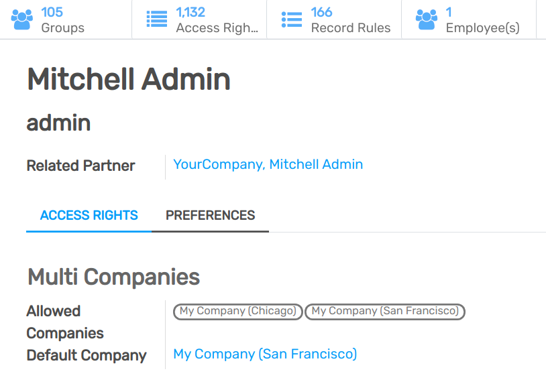View the 166 Record Rules count
Viewport: 546px width, 392px height.
tap(322, 12)
